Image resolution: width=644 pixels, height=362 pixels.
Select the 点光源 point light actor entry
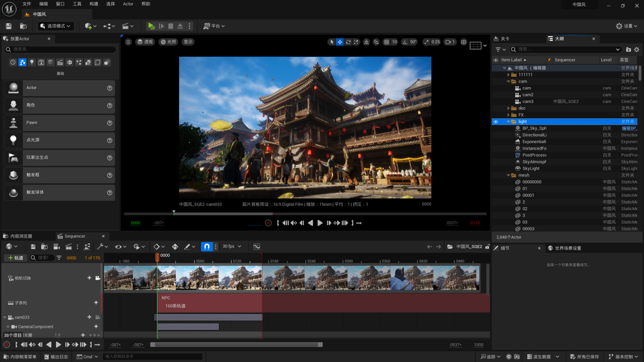tap(60, 140)
